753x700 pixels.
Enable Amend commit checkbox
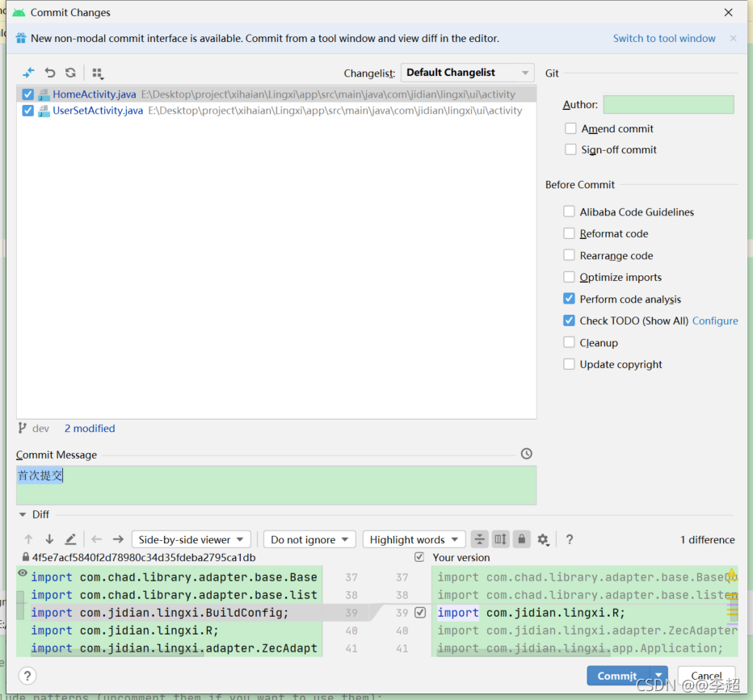(x=570, y=128)
